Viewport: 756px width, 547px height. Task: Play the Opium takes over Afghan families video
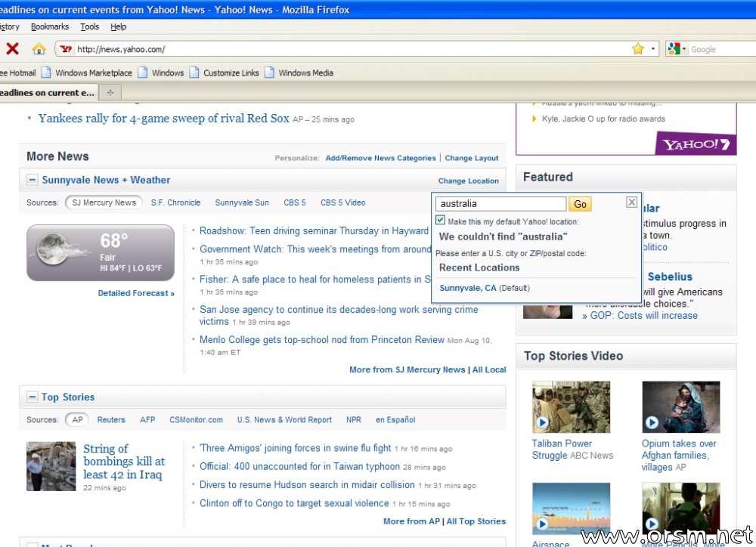click(x=652, y=422)
